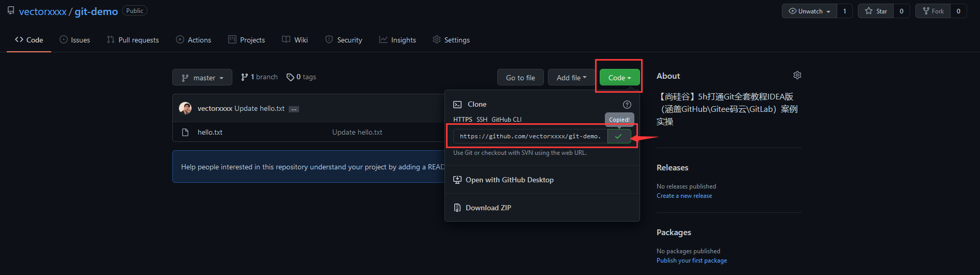Click the stargazers count 0
The height and width of the screenshot is (275, 980).
pos(901,11)
